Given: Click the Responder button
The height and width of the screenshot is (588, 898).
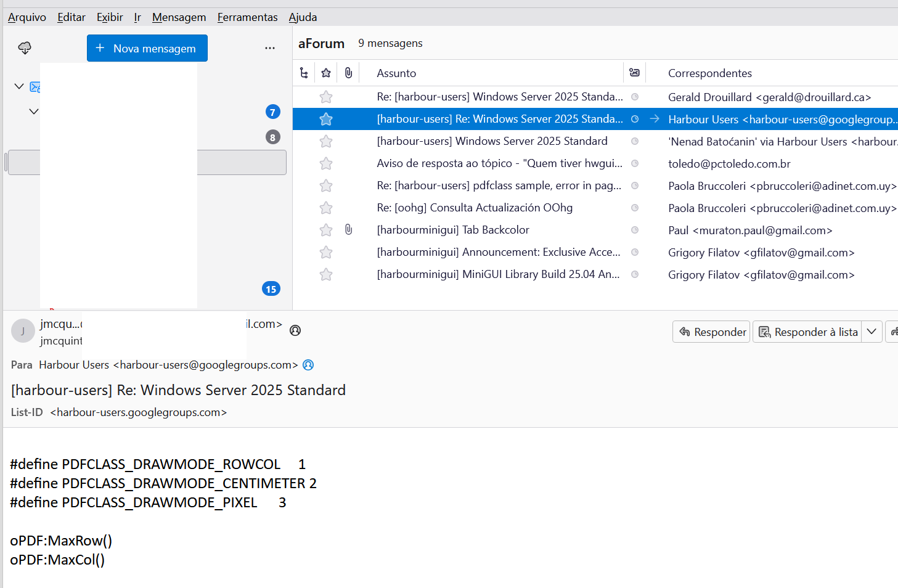Looking at the screenshot, I should coord(711,332).
